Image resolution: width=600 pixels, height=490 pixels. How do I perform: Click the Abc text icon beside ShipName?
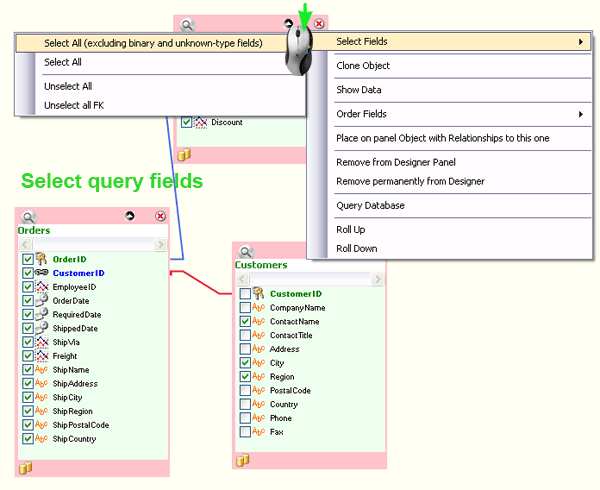pos(41,370)
